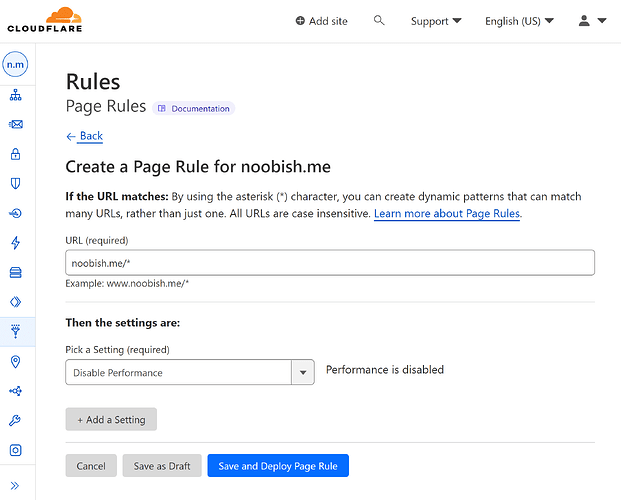Click 'Performance is disabled' text

coord(385,370)
